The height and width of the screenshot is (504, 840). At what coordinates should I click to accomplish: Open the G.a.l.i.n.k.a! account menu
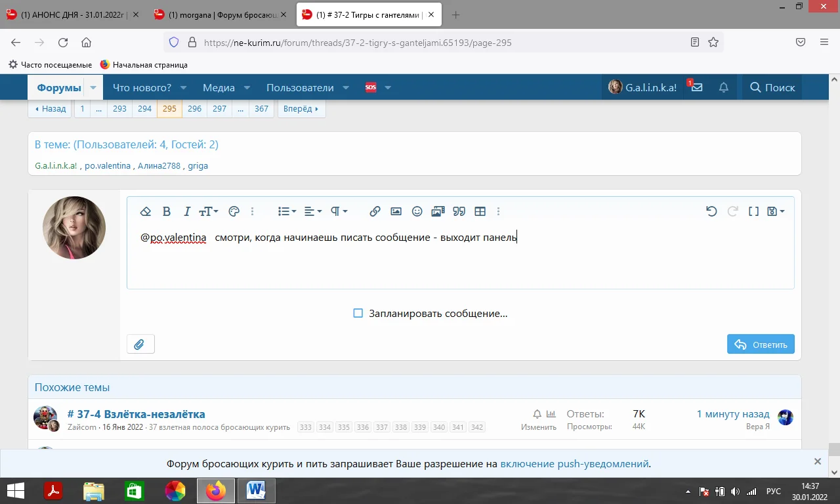[x=642, y=87]
